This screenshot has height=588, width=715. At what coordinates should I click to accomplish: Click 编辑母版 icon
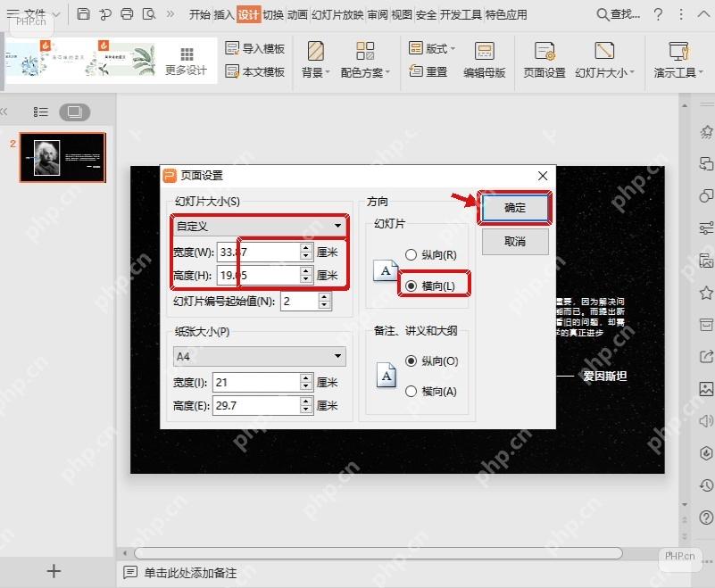[x=485, y=60]
